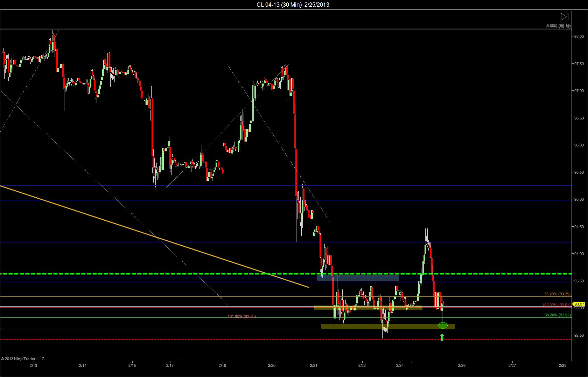Viewport: 588px width, 377px height.
Task: Click the 92.50 price axis label
Action: [579, 335]
